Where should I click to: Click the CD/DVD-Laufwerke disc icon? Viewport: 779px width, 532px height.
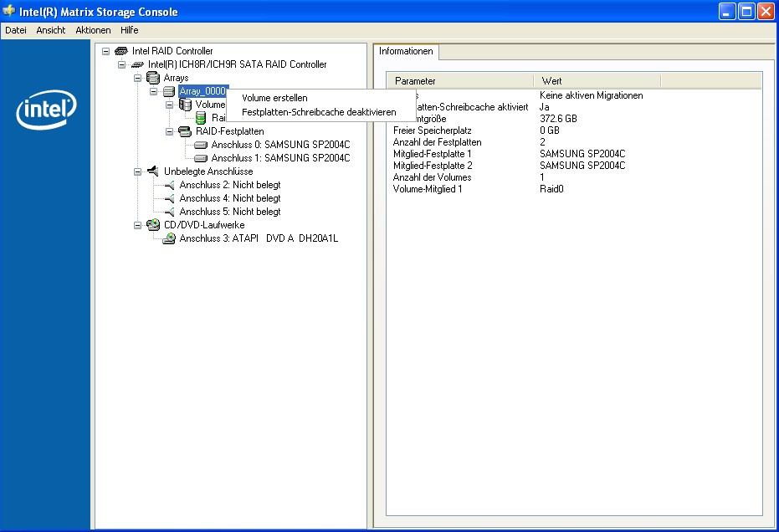click(x=153, y=224)
